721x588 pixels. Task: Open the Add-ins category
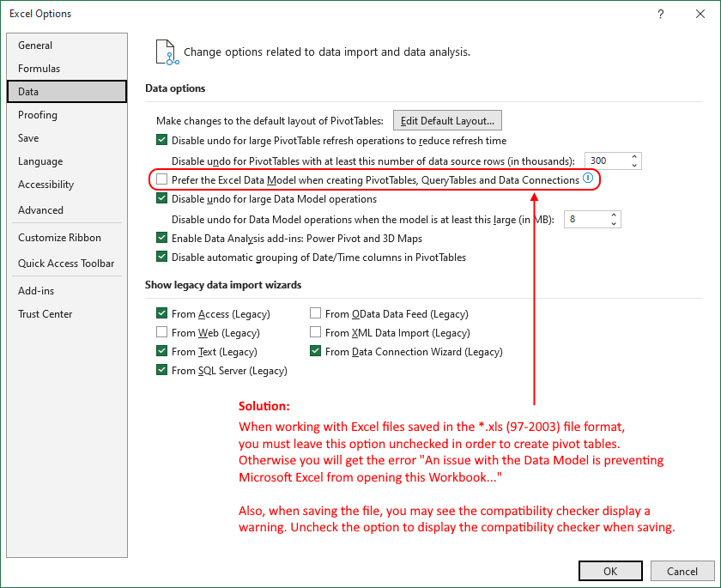(67, 291)
